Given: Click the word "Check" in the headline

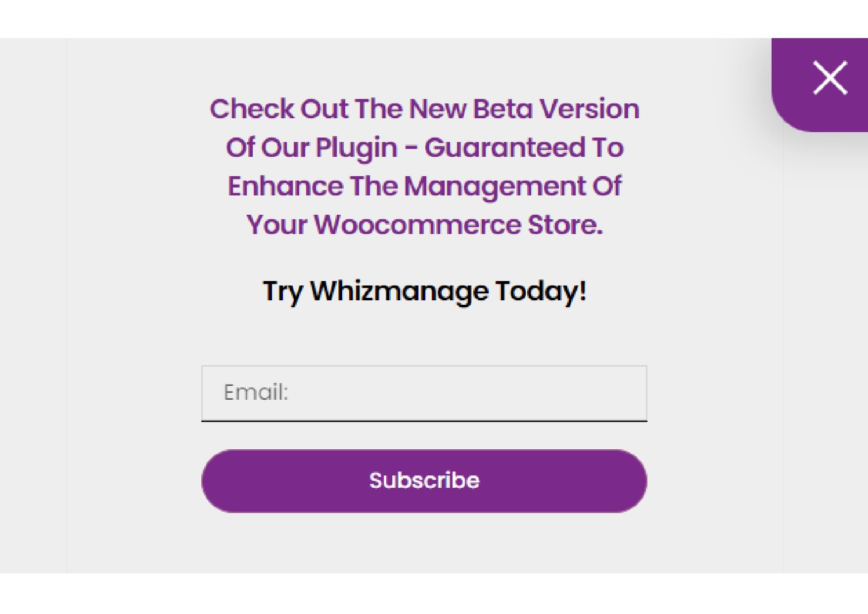Looking at the screenshot, I should [x=252, y=109].
